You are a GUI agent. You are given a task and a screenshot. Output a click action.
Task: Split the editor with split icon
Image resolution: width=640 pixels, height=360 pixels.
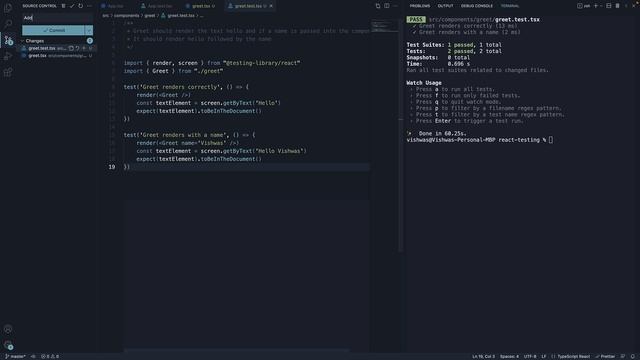tap(387, 6)
